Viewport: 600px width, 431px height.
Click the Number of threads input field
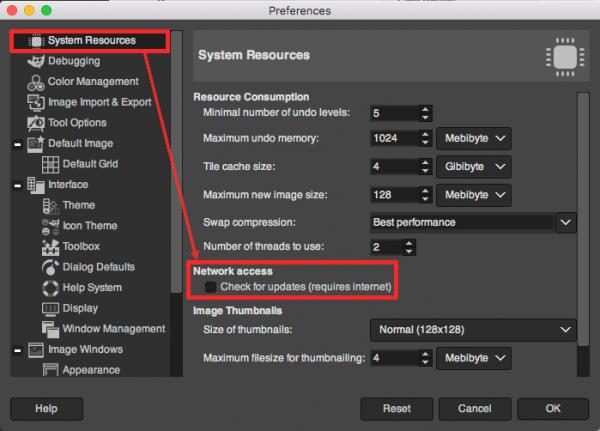386,247
